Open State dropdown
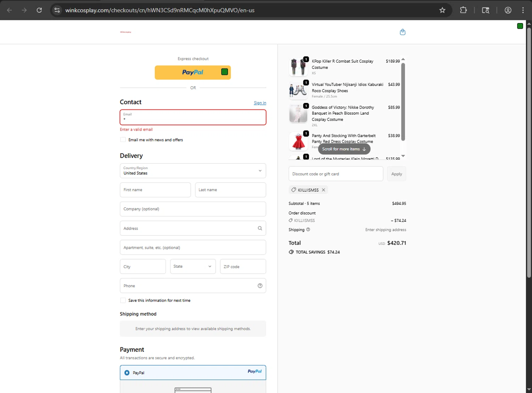The height and width of the screenshot is (393, 532). (193, 266)
